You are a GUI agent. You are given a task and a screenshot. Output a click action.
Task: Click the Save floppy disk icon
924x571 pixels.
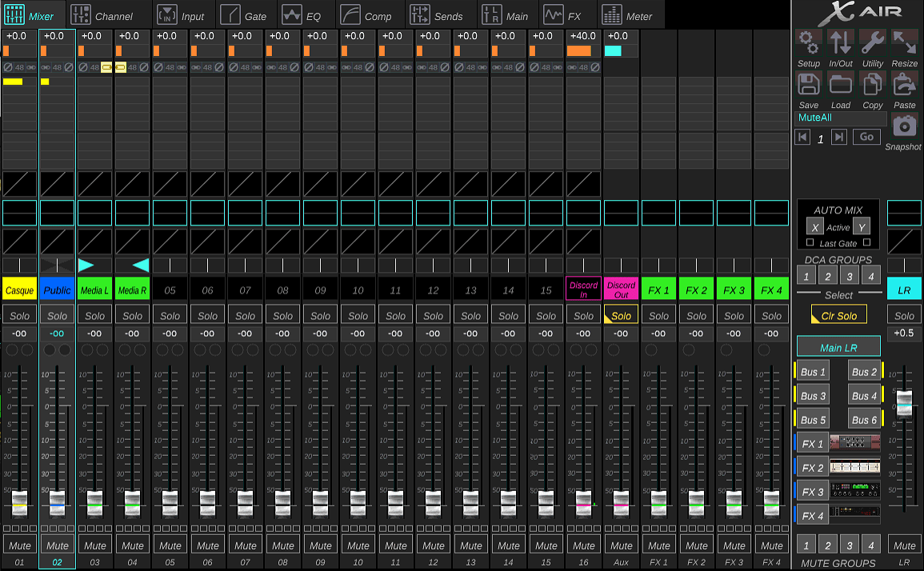point(809,85)
